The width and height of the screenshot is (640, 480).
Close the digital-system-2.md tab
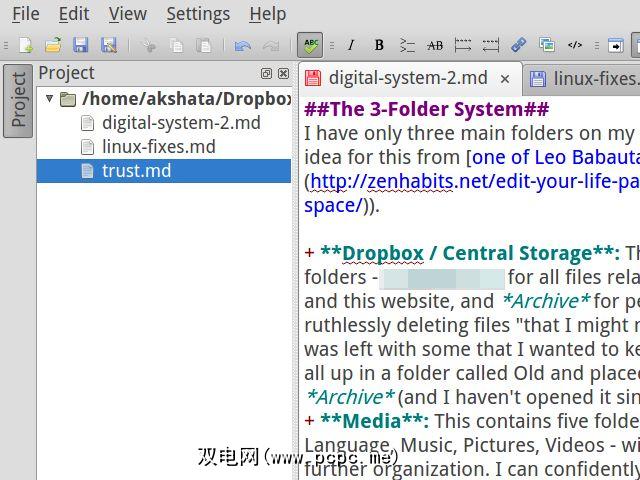pyautogui.click(x=505, y=79)
